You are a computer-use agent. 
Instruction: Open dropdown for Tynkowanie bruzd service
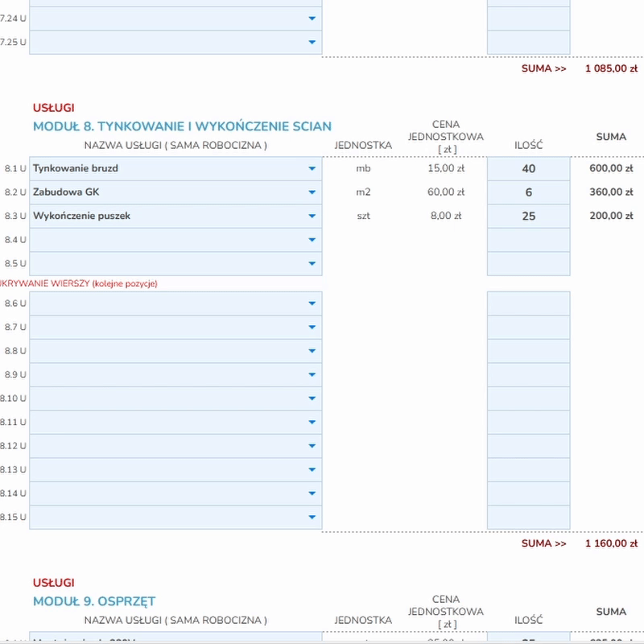click(312, 169)
